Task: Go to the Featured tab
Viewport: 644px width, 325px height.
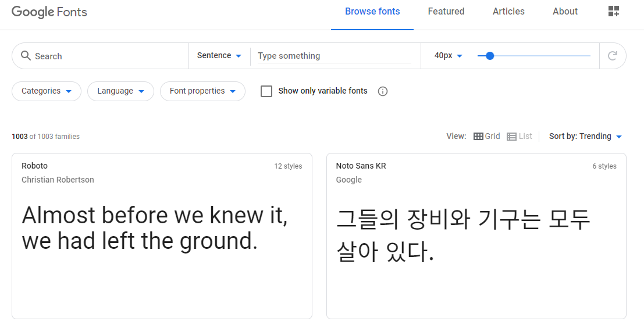Action: coord(446,12)
